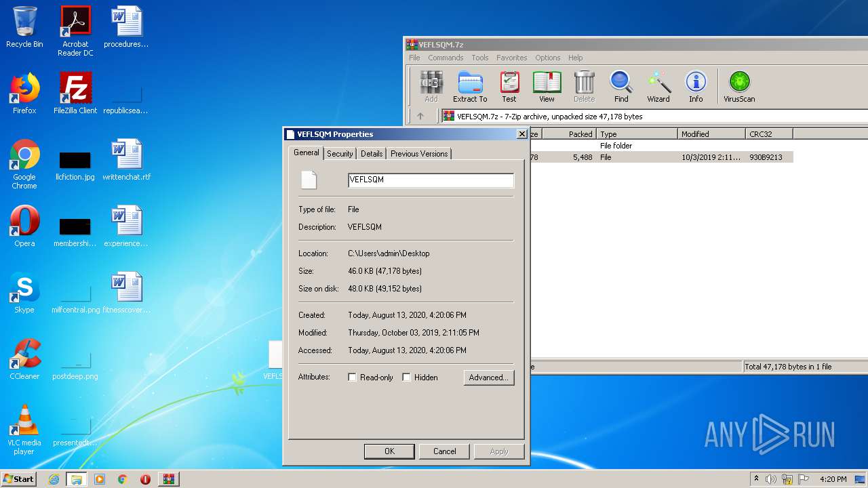
Task: Click the Add toolbar icon in WinRAR
Action: coord(431,87)
